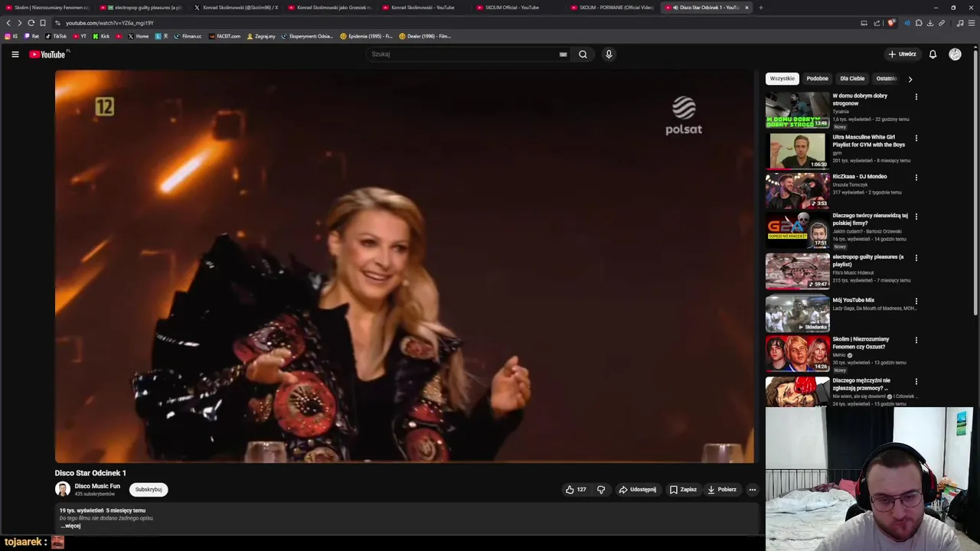Click the 'Subskrybuj' subscribe button
The height and width of the screenshot is (551, 980).
149,490
